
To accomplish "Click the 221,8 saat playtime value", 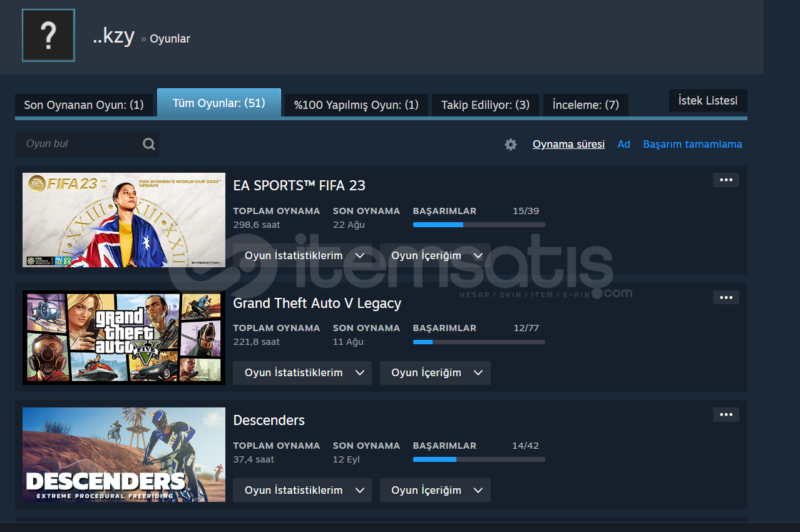I will [257, 342].
